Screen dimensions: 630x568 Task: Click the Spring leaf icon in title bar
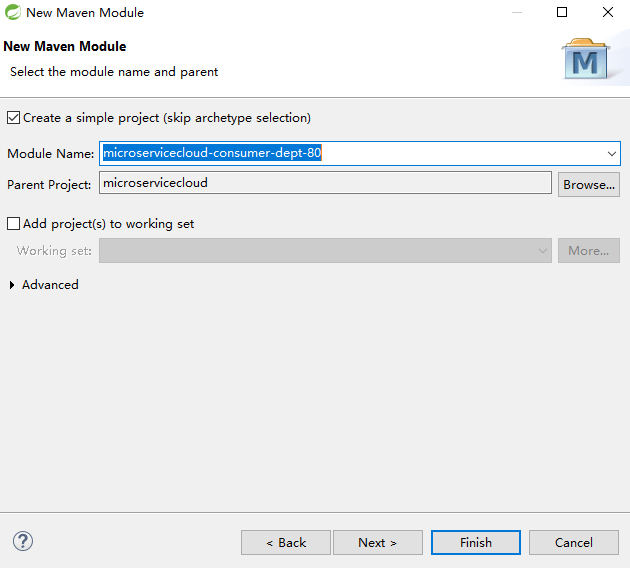[x=12, y=12]
